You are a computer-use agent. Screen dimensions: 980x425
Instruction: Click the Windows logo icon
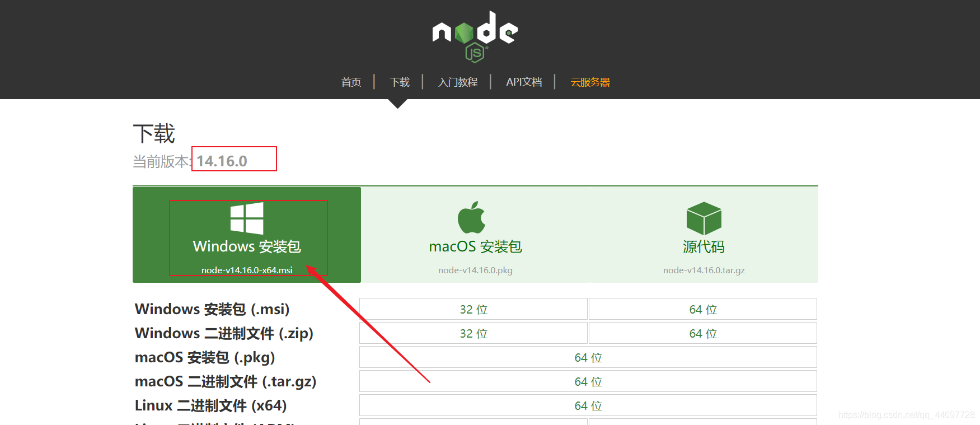click(x=247, y=218)
